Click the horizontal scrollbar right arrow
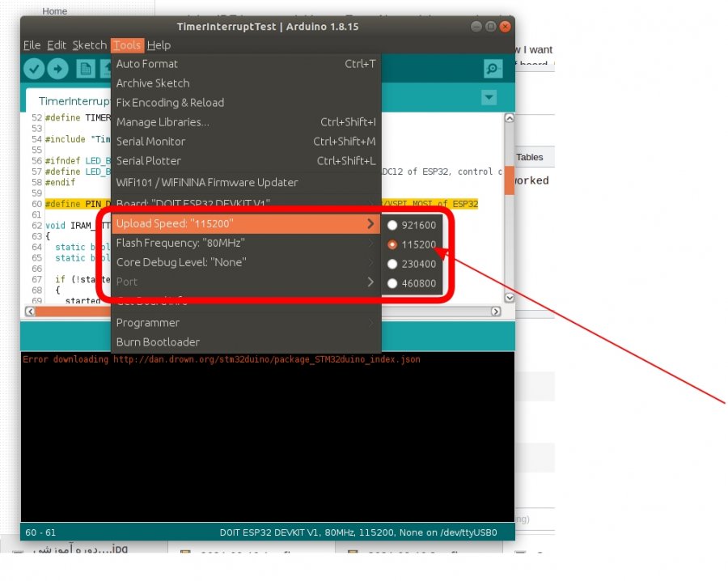This screenshot has width=728, height=581. (x=496, y=312)
